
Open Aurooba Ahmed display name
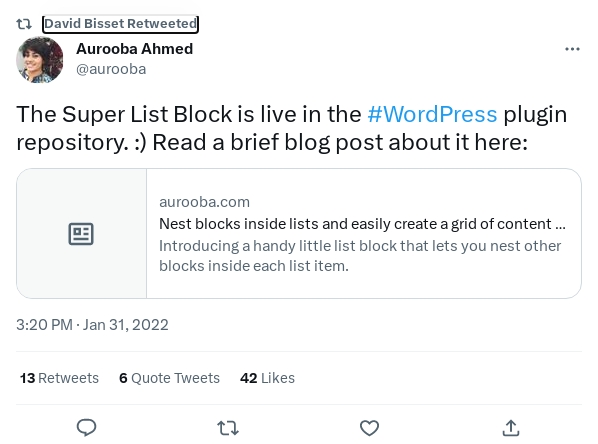pyautogui.click(x=135, y=49)
